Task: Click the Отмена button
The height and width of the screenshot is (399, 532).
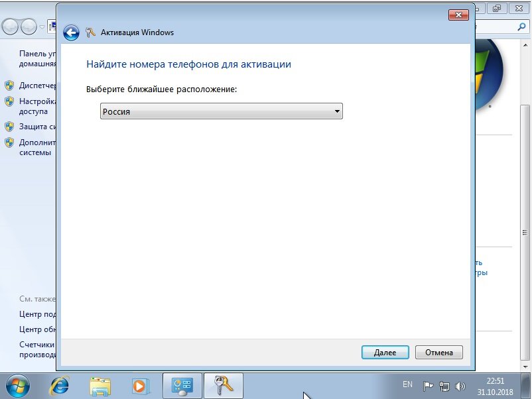Action: pyautogui.click(x=438, y=352)
